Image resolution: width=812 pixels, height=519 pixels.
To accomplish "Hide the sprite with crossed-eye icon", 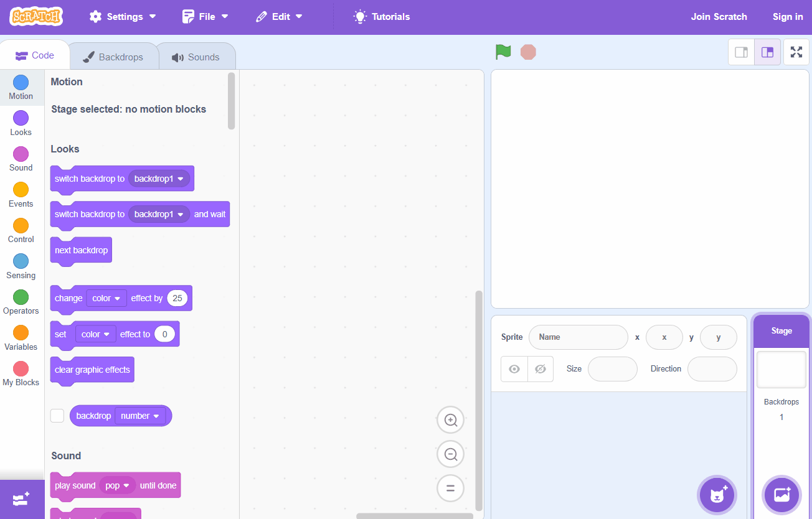I will tap(540, 369).
